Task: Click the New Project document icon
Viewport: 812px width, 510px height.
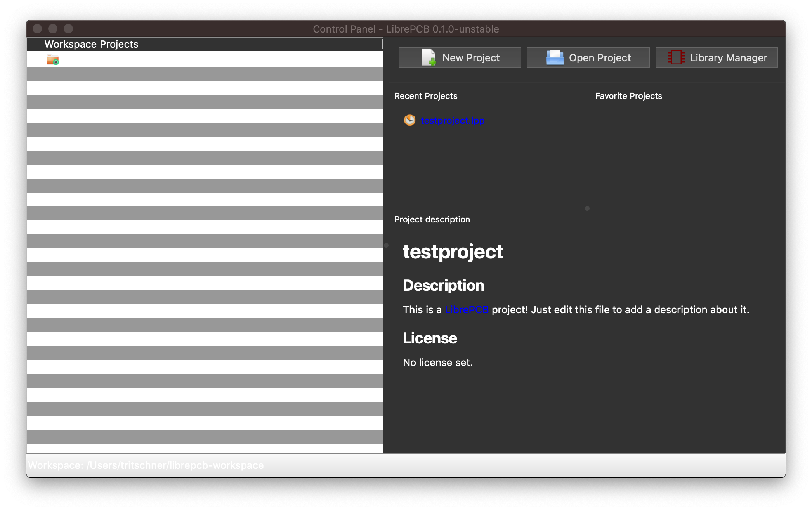Action: point(428,57)
